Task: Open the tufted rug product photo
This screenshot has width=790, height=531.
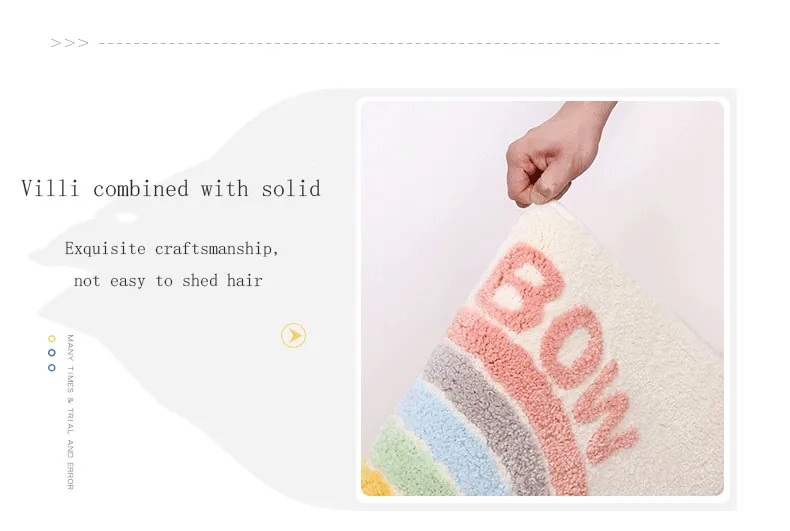Action: pos(543,298)
